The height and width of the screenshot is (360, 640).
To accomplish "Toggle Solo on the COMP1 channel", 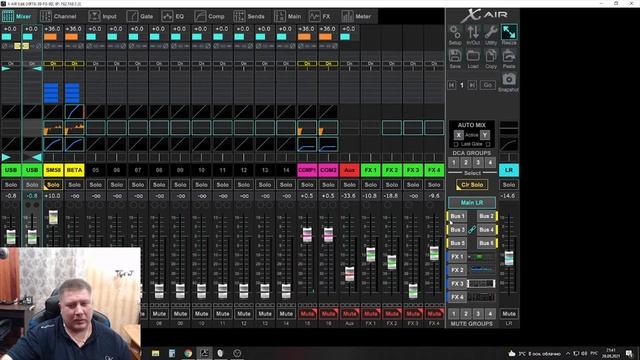I will pos(307,185).
